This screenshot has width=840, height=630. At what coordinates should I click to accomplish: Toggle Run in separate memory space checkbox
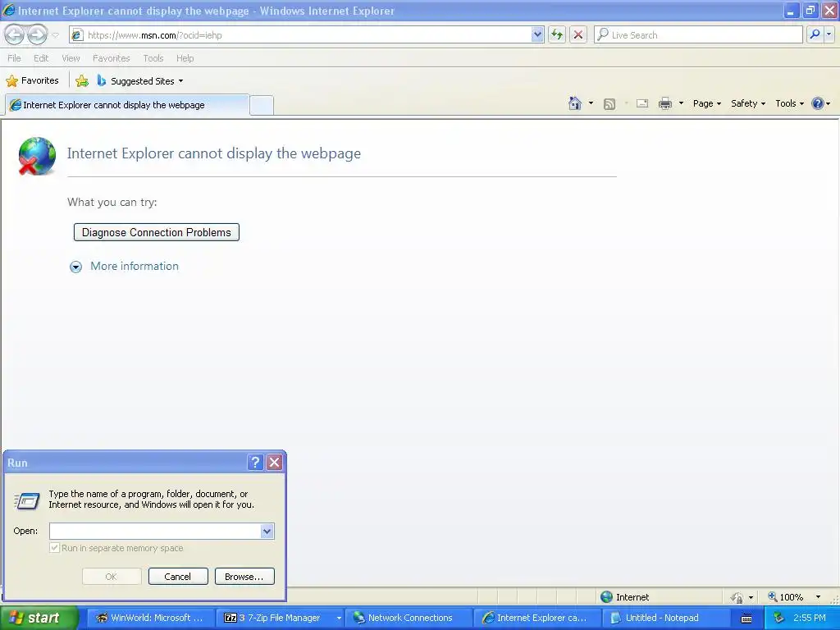(54, 548)
